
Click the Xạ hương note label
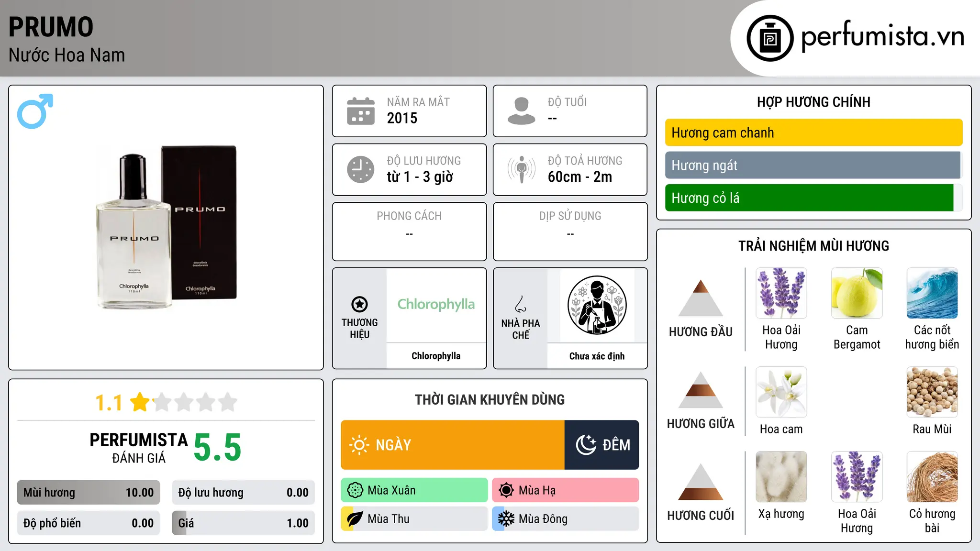pos(781,514)
